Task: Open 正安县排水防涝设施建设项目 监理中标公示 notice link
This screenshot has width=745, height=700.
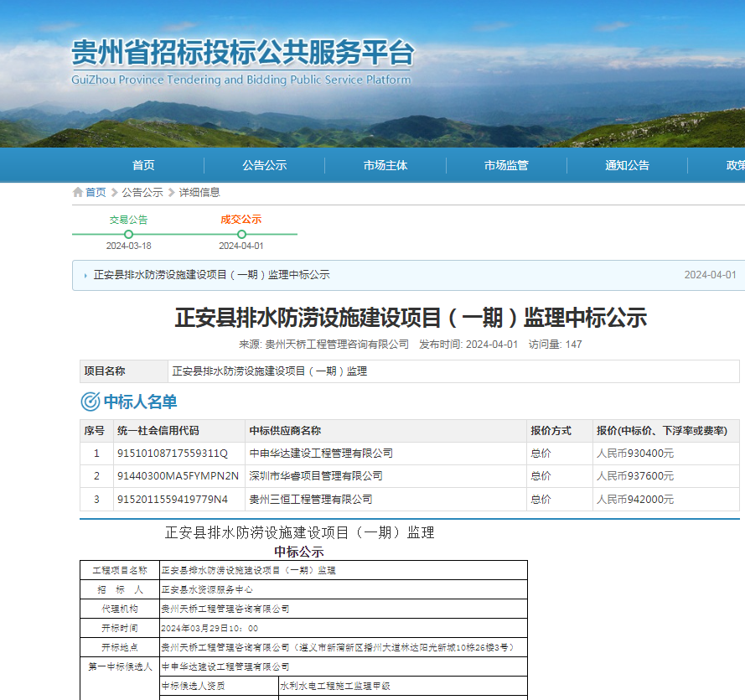Action: [211, 275]
